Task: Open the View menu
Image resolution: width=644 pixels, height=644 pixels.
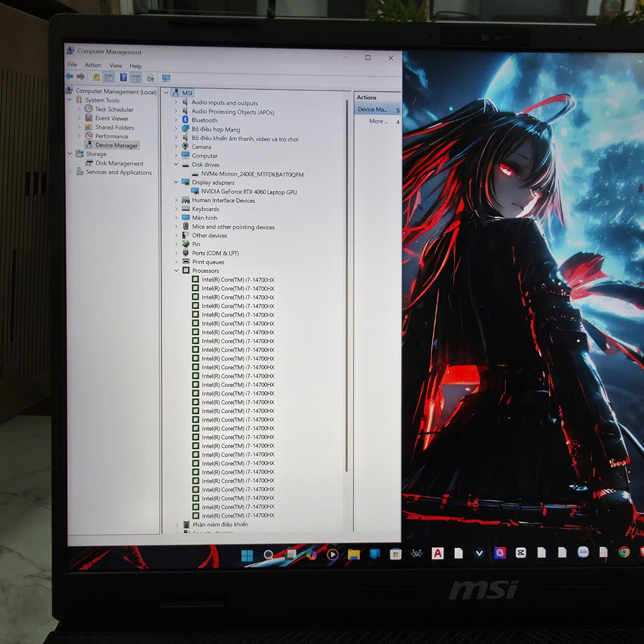Action: (116, 65)
